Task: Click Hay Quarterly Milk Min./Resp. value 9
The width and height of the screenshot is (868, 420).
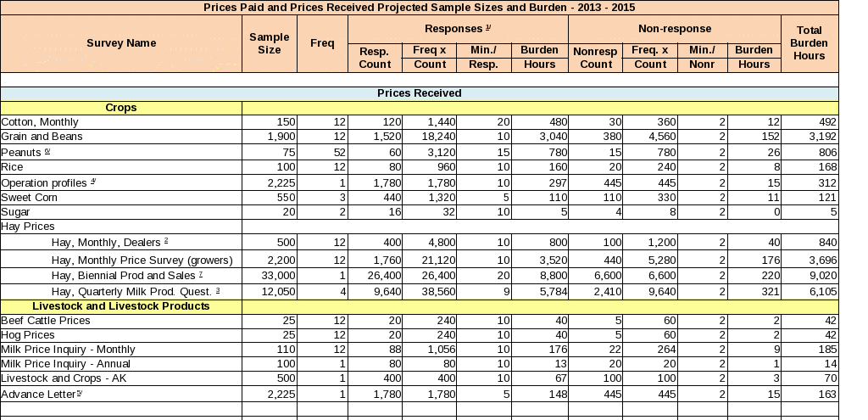Action: (x=507, y=291)
